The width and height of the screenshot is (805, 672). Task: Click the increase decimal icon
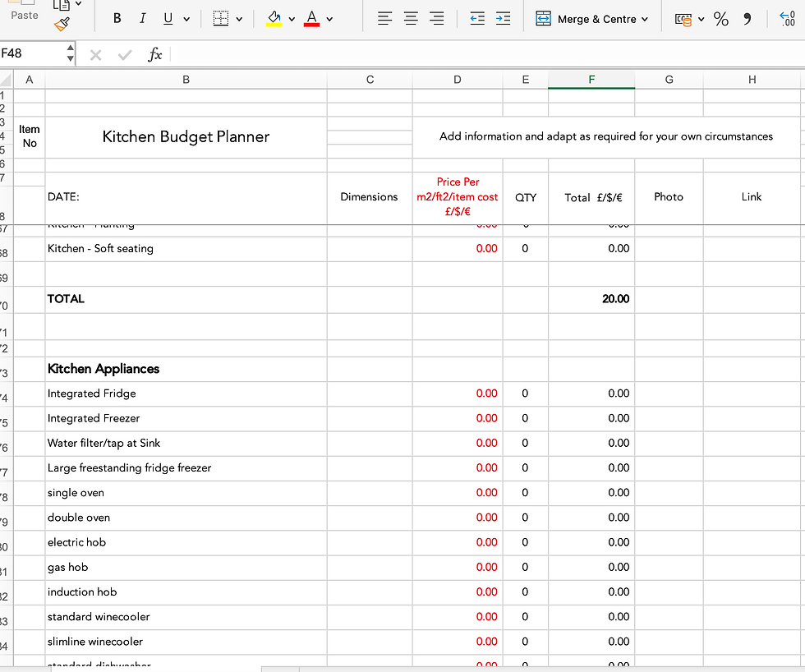click(x=788, y=19)
